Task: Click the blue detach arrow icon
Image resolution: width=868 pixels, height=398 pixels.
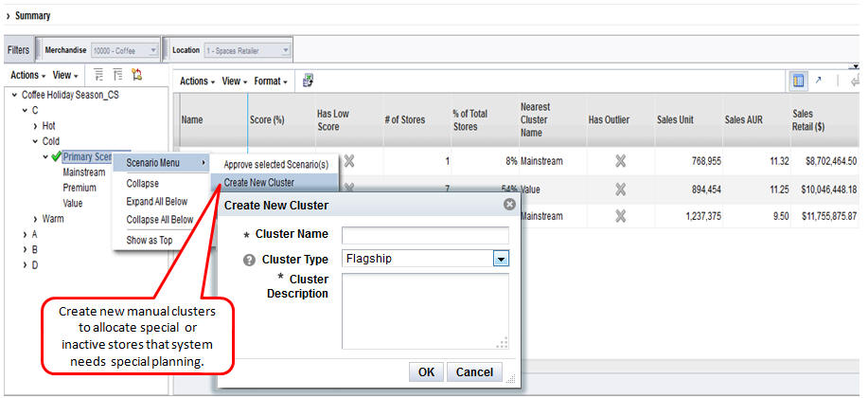Action: (x=818, y=81)
